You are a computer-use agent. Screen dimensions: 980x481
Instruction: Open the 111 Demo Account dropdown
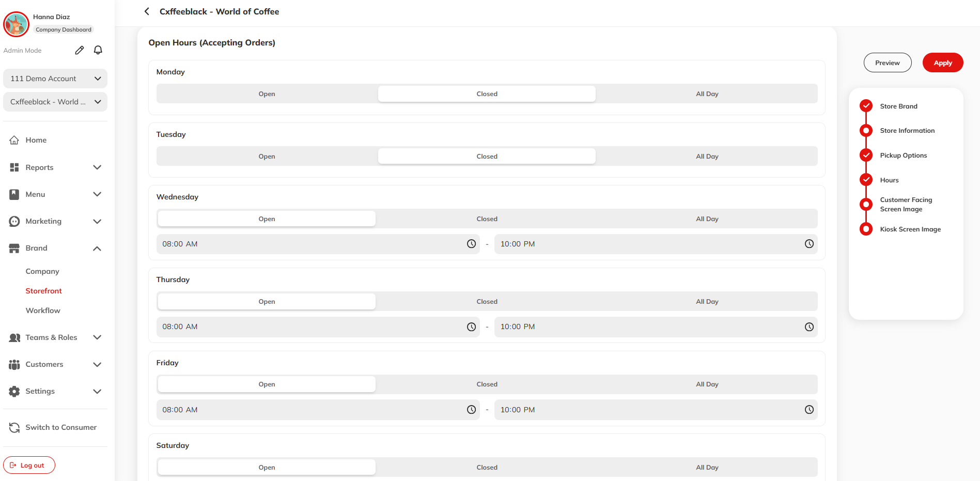pos(55,79)
